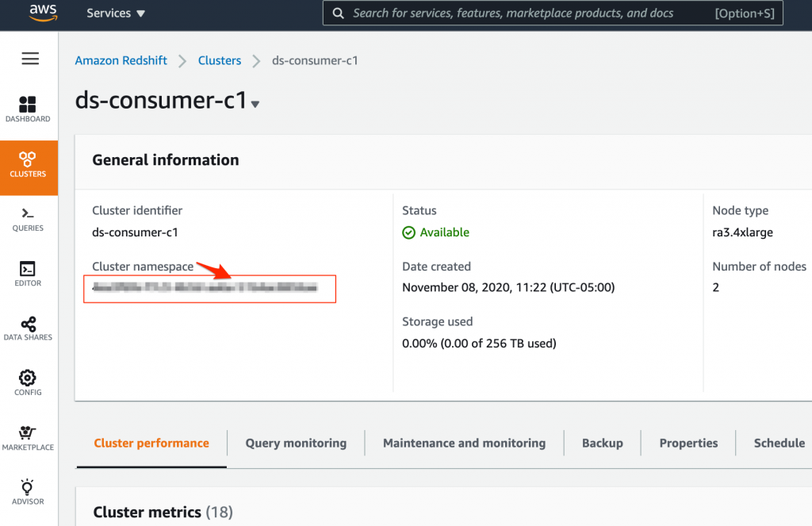Screen dimensions: 812x526
Task: Expand the Services dropdown
Action: coord(116,13)
